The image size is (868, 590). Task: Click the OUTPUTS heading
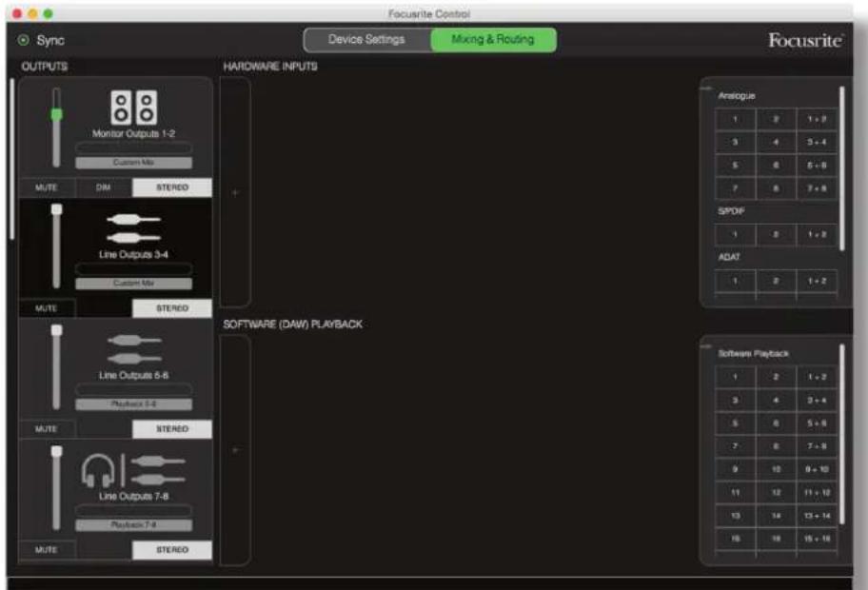click(45, 67)
